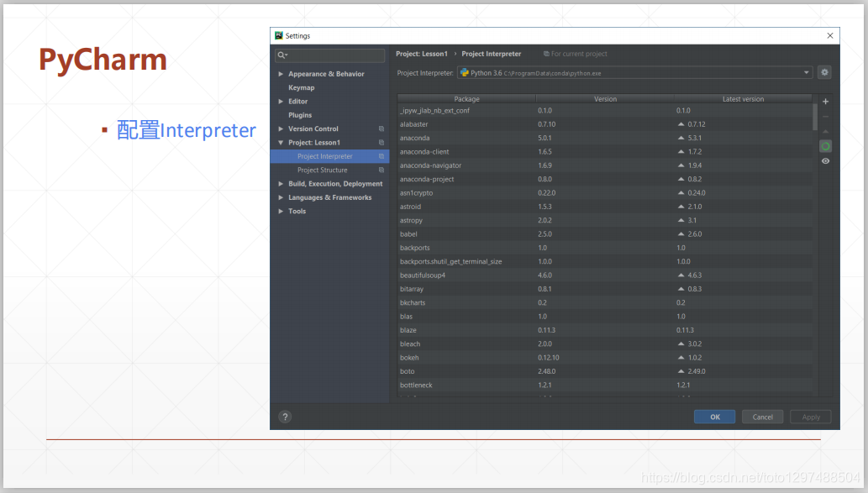Screen dimensions: 868x493
Task: Collapse the Project: Lesson1 section
Action: pos(281,143)
